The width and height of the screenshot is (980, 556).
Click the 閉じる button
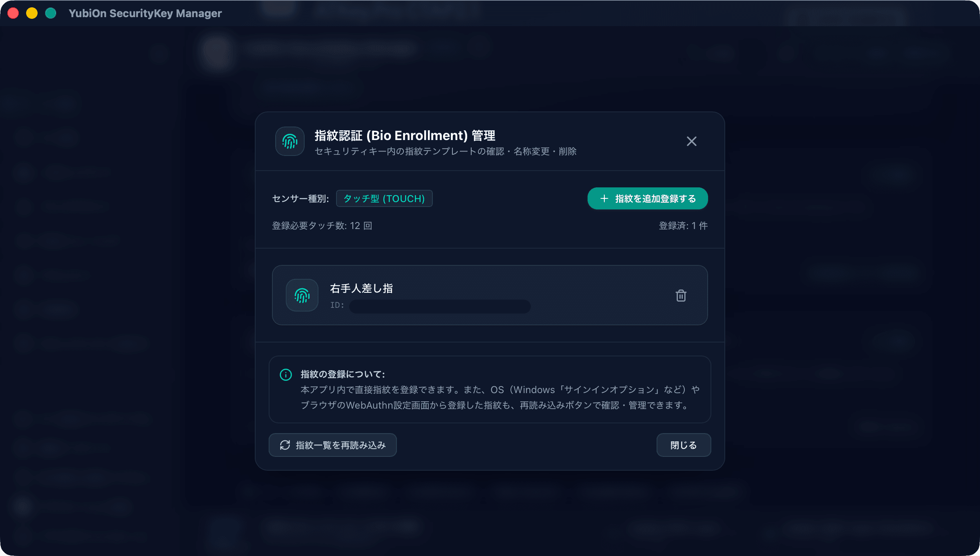coord(684,445)
